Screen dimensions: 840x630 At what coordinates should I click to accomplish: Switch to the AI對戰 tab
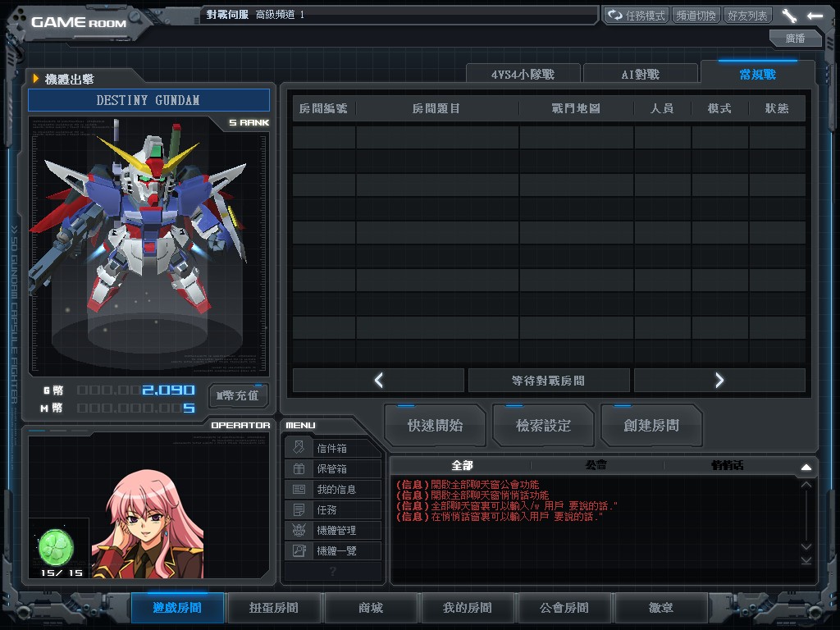(640, 74)
